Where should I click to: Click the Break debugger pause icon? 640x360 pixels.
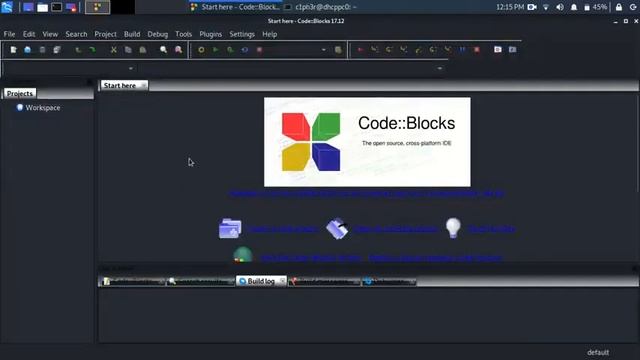462,50
